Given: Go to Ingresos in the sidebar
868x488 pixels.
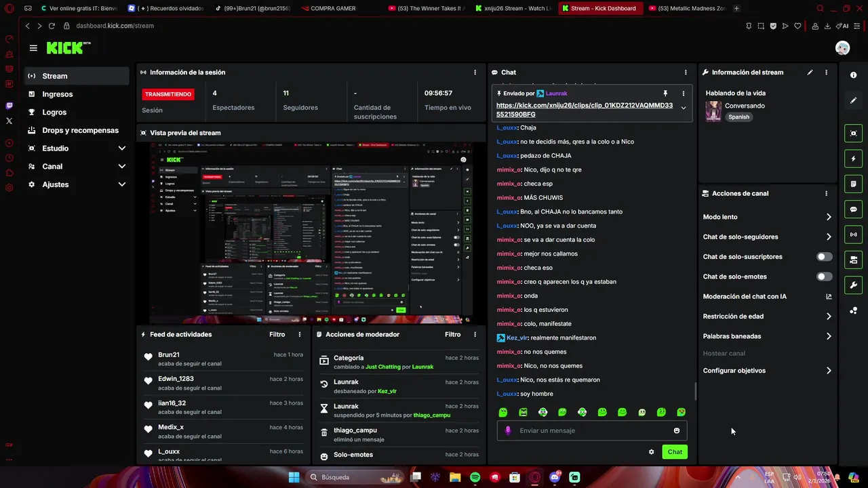Looking at the screenshot, I should (77, 94).
